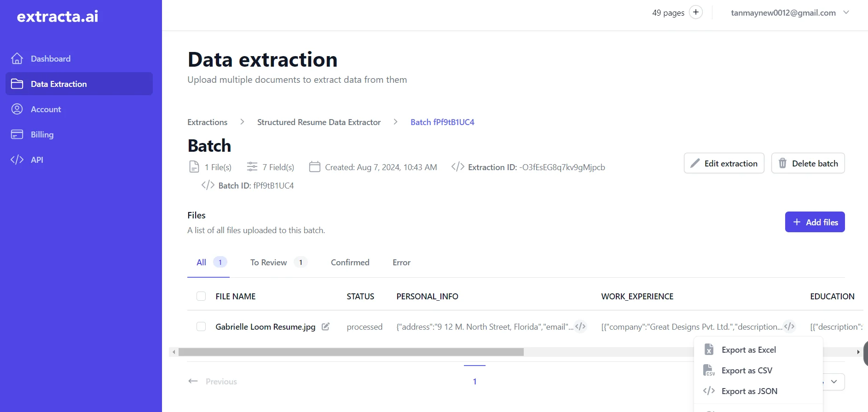Click the Billing card icon
The width and height of the screenshot is (868, 412).
click(x=17, y=134)
